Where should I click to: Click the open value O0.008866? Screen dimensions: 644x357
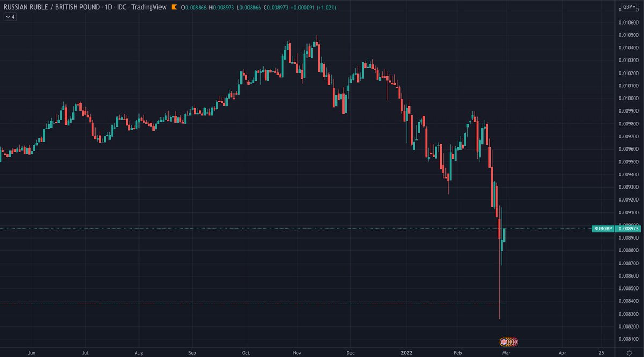[194, 8]
